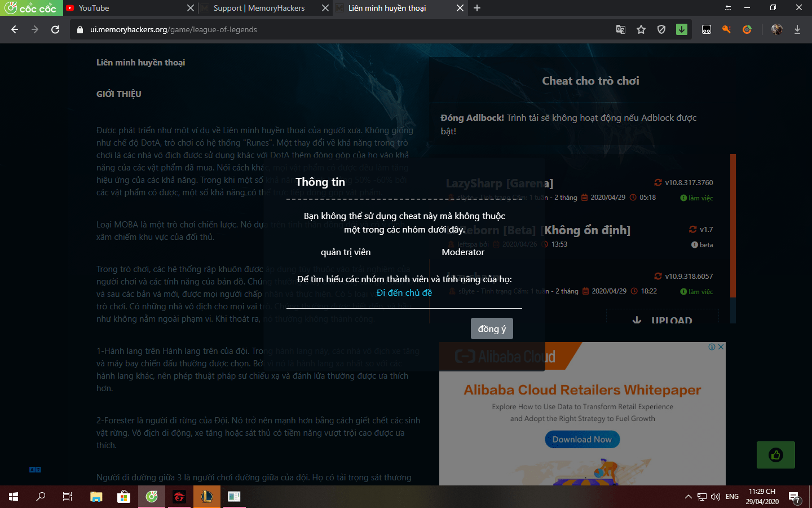Show hidden system tray icons

688,497
